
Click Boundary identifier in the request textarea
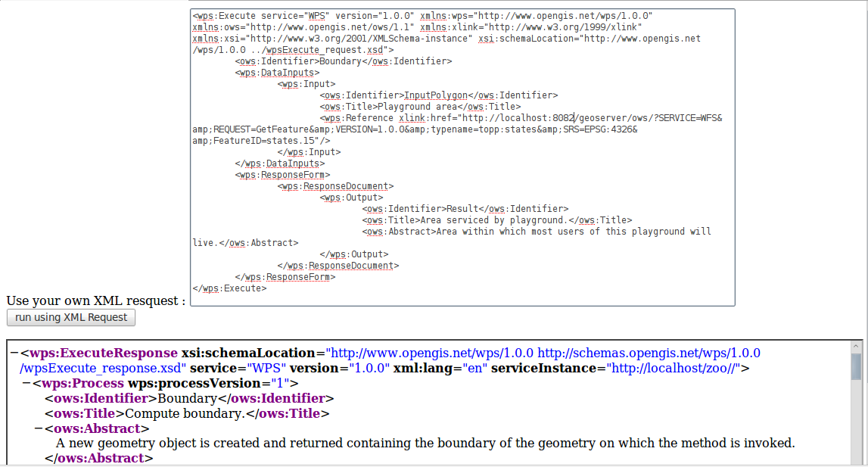pos(341,61)
